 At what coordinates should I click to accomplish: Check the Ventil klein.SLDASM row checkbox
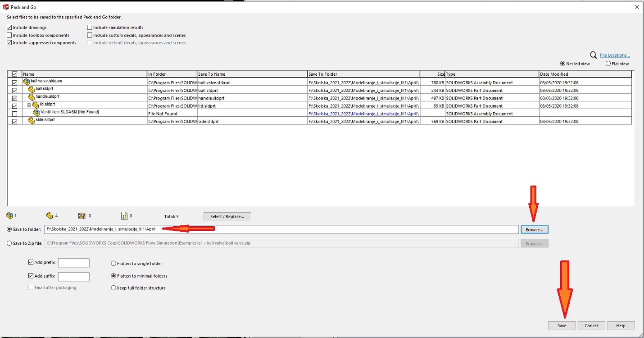(15, 114)
